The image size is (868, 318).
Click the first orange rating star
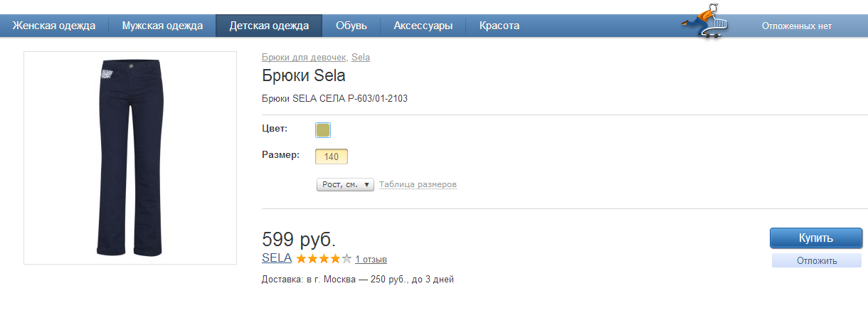click(302, 259)
